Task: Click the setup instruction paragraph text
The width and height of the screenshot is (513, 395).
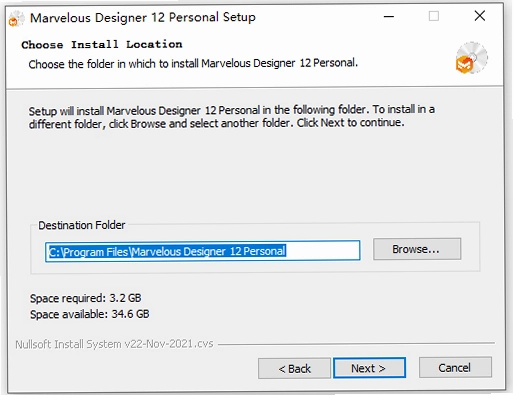Action: click(231, 116)
